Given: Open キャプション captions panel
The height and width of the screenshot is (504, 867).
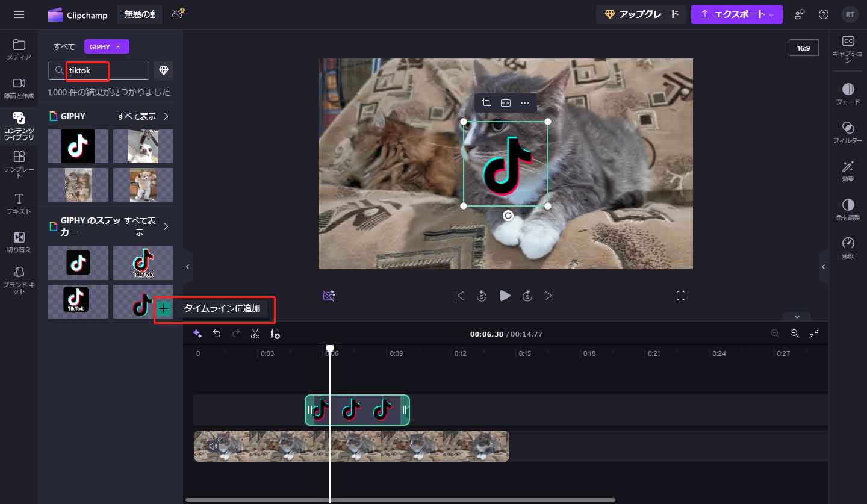Looking at the screenshot, I should click(848, 49).
